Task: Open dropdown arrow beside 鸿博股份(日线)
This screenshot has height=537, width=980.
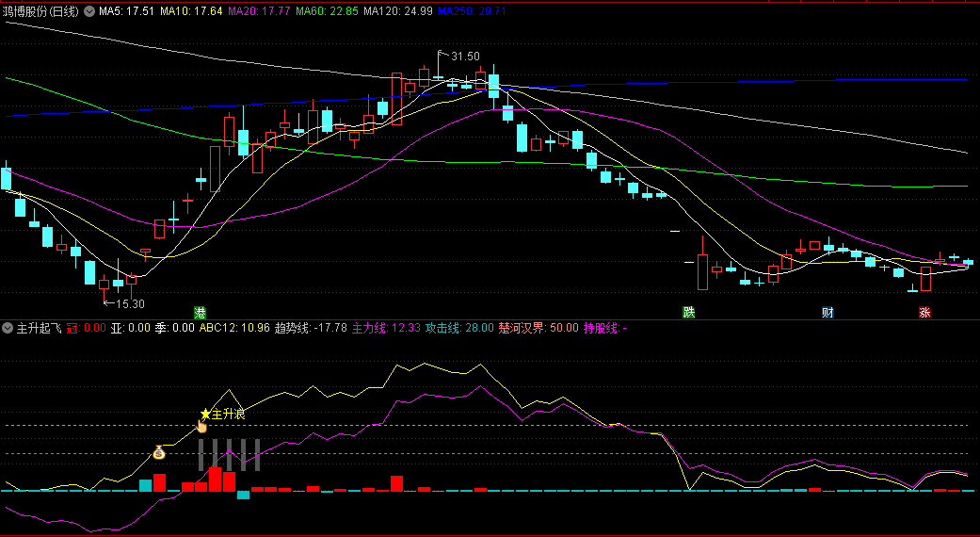Action: tap(89, 11)
